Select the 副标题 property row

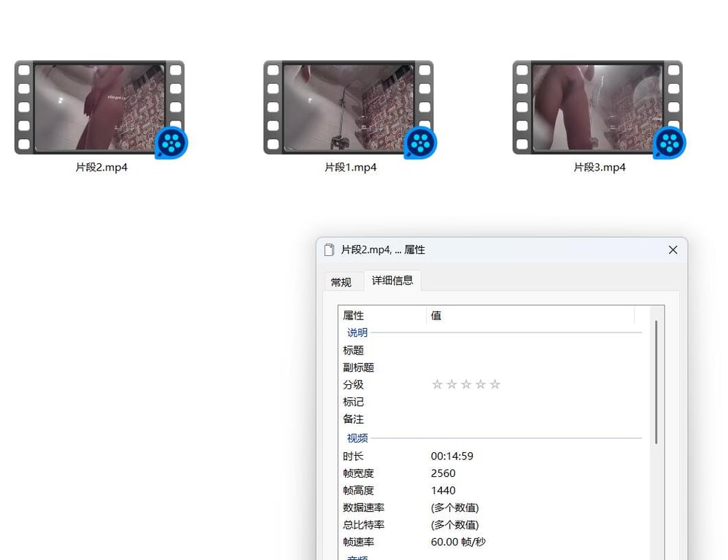492,367
